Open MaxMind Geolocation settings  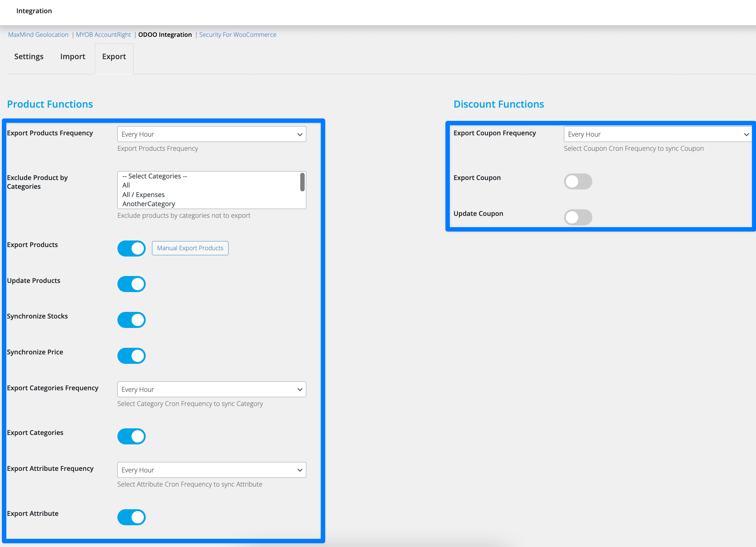(x=38, y=34)
